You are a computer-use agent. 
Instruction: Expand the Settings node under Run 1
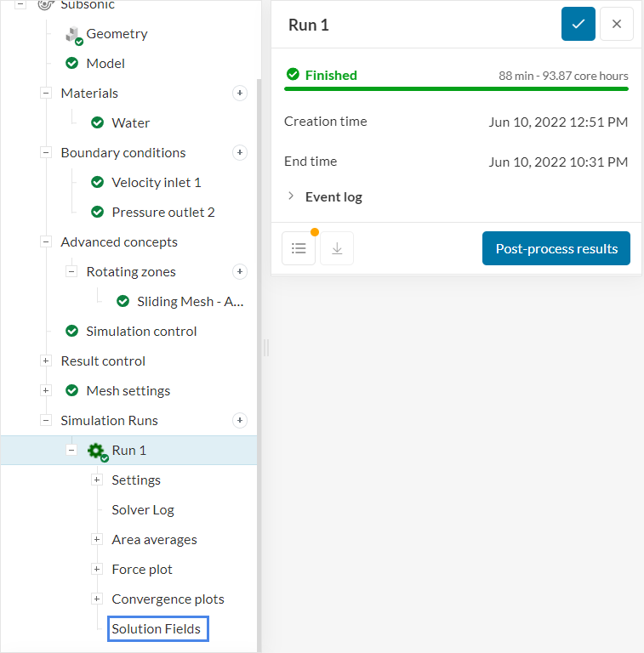point(97,480)
